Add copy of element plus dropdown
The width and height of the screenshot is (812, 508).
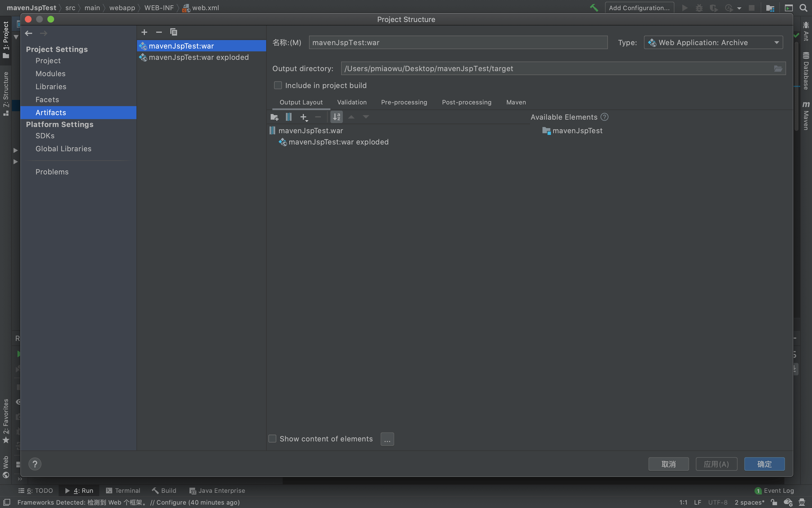point(304,117)
